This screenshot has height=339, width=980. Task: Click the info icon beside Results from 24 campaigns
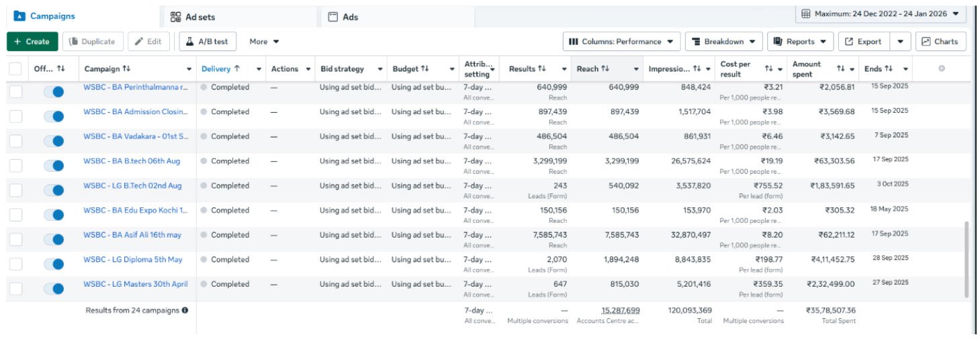click(x=185, y=310)
